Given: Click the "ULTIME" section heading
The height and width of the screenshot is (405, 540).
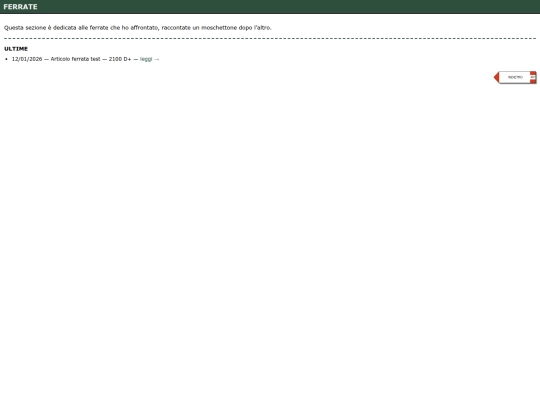Looking at the screenshot, I should pos(16,49).
